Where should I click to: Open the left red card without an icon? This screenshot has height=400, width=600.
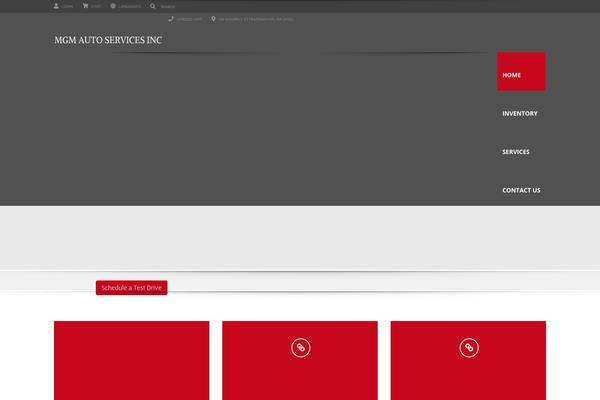click(x=132, y=361)
